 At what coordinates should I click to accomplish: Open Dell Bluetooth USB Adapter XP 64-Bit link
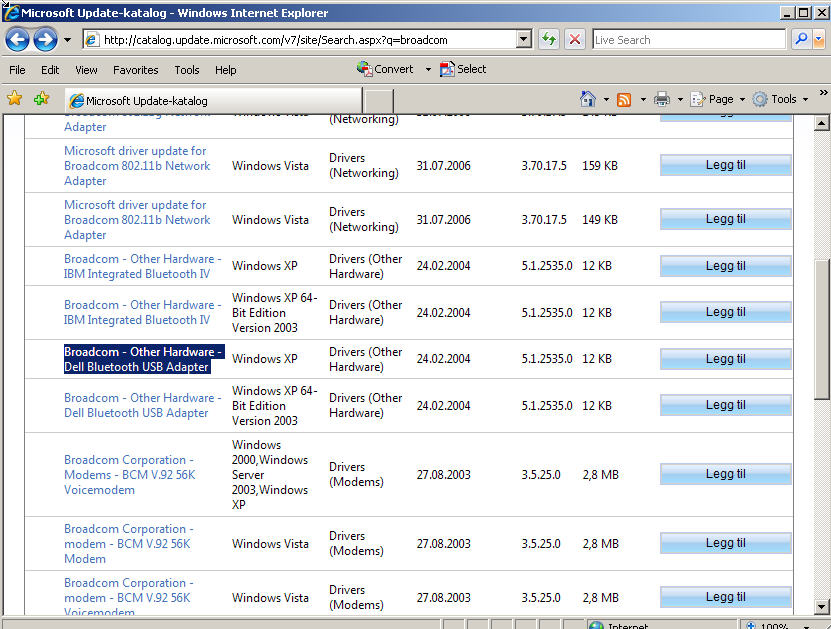[x=143, y=405]
